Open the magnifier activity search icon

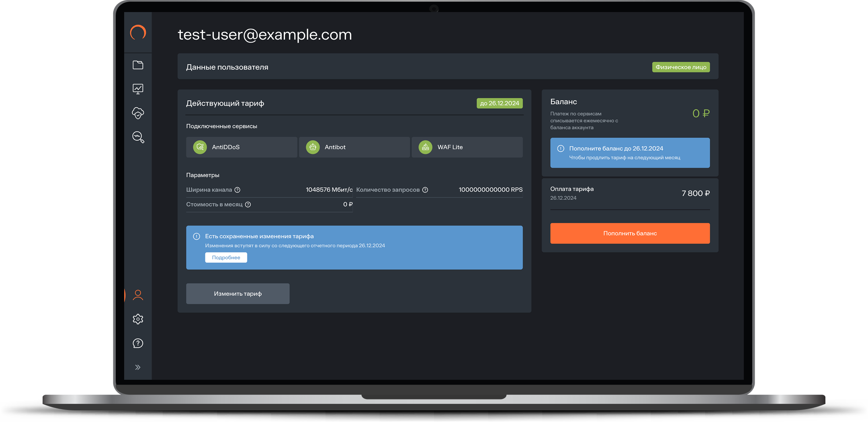point(138,137)
